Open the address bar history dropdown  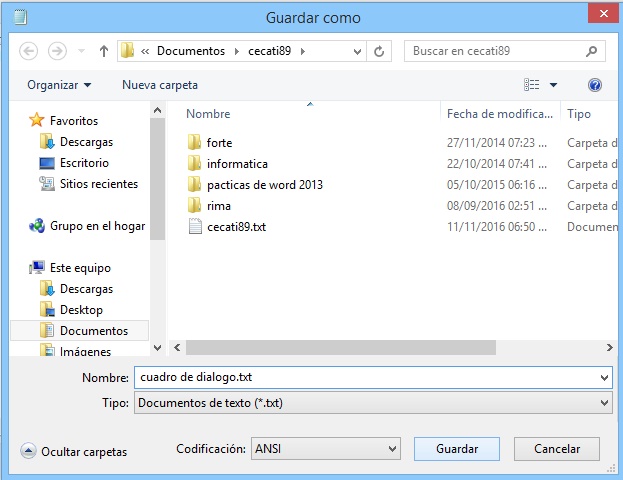tap(357, 50)
